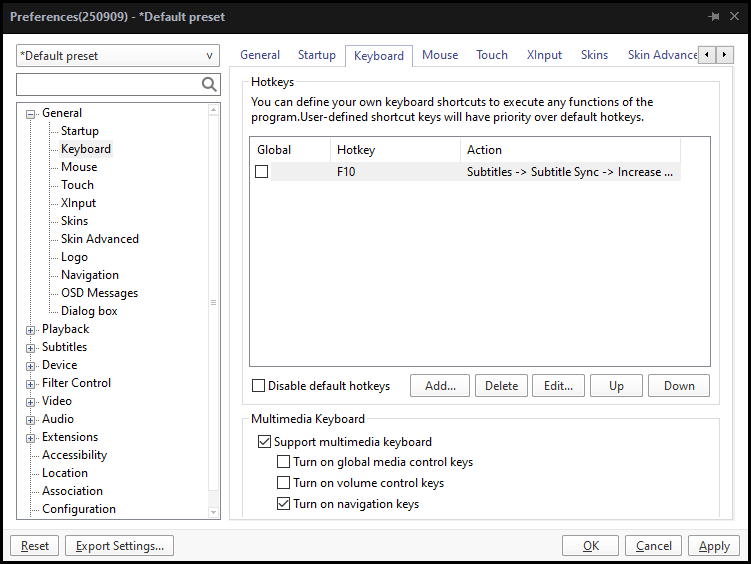751x564 pixels.
Task: Click the Apply button
Action: 714,546
